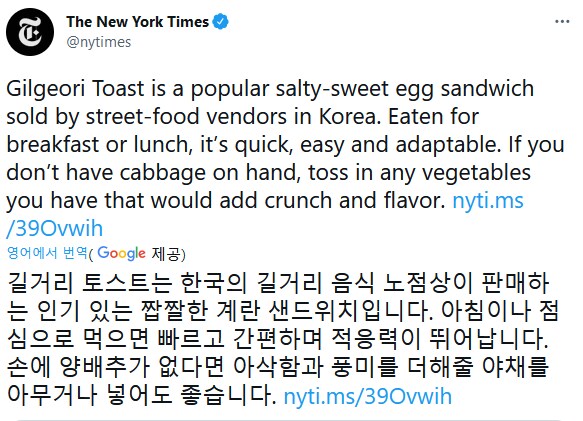The height and width of the screenshot is (421, 583).
Task: Click the word cabbage in the tweet
Action: pos(162,173)
